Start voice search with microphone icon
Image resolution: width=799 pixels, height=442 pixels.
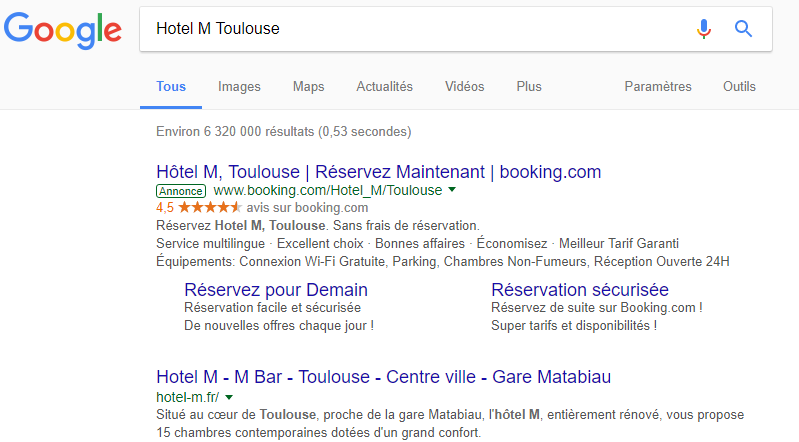point(704,29)
